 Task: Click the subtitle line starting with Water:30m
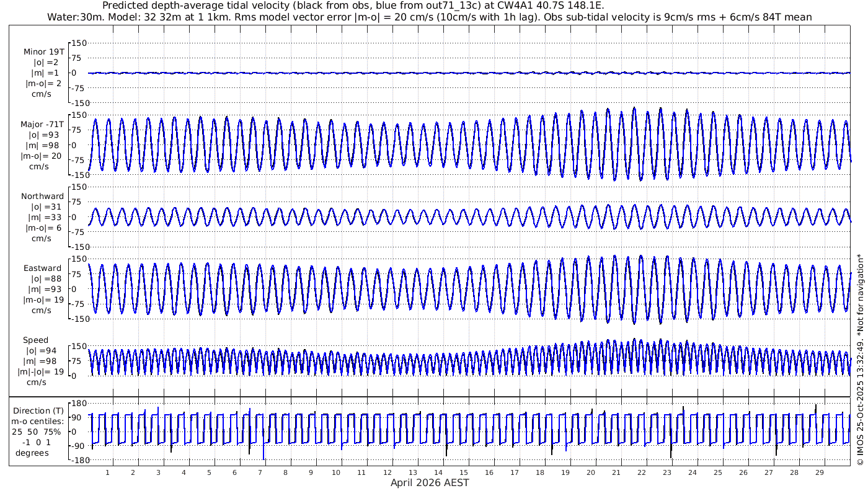coord(429,17)
